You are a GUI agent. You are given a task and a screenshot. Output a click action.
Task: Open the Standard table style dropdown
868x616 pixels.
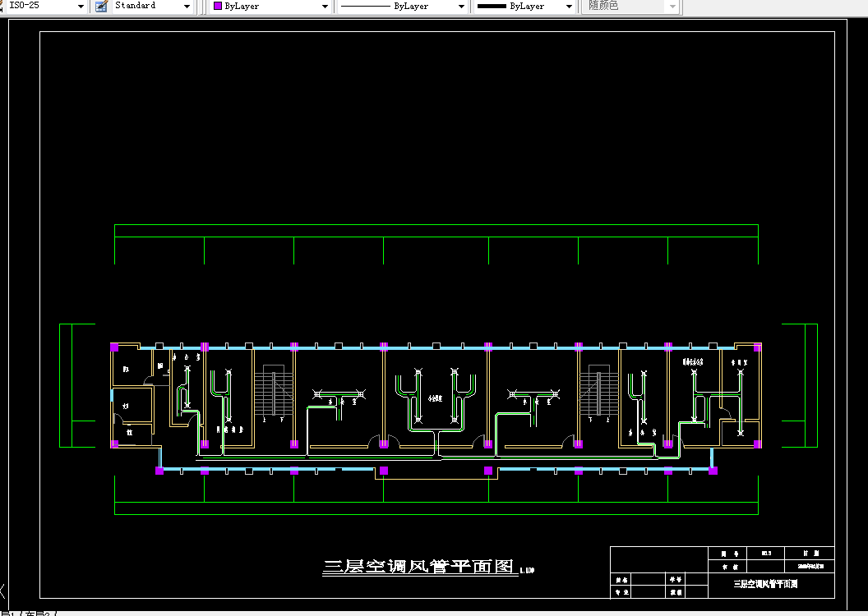pos(152,6)
